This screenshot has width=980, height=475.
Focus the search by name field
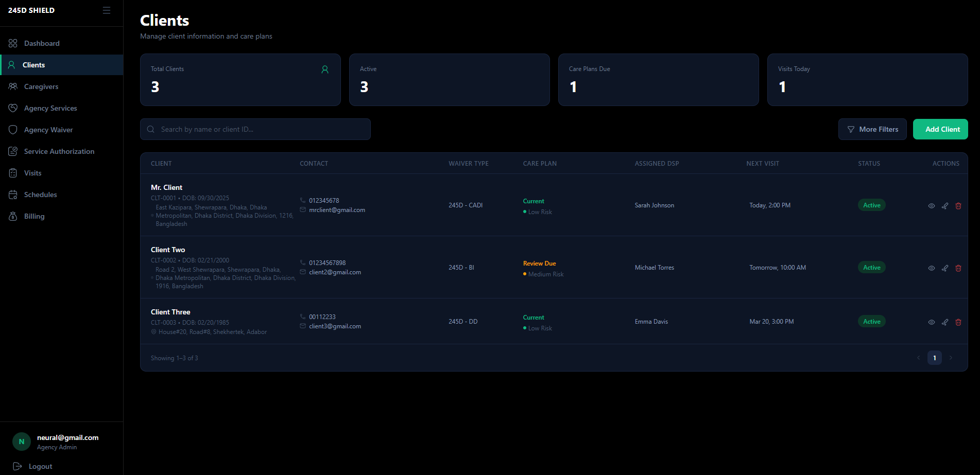(255, 129)
